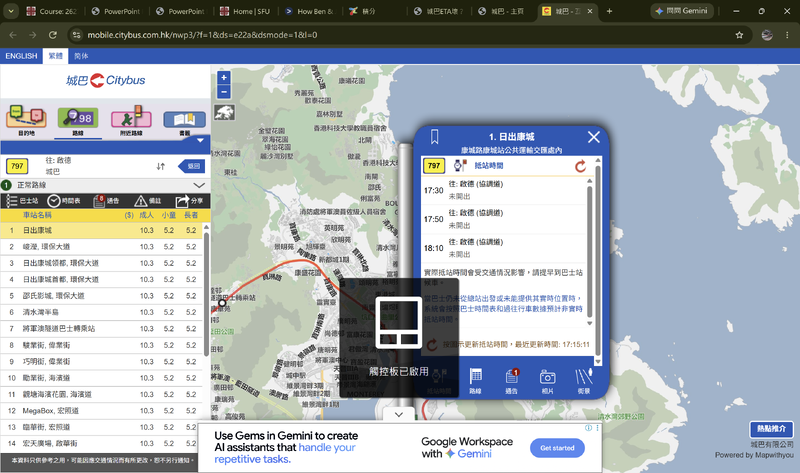Click the stop list vertical scrollbar
Image resolution: width=800 pixels, height=473 pixels.
(x=206, y=293)
